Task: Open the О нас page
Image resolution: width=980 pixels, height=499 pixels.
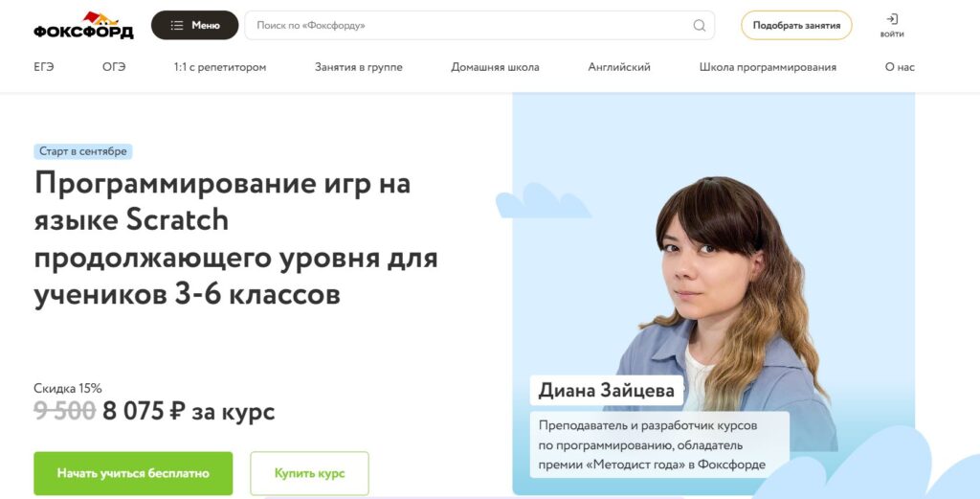Action: [900, 67]
